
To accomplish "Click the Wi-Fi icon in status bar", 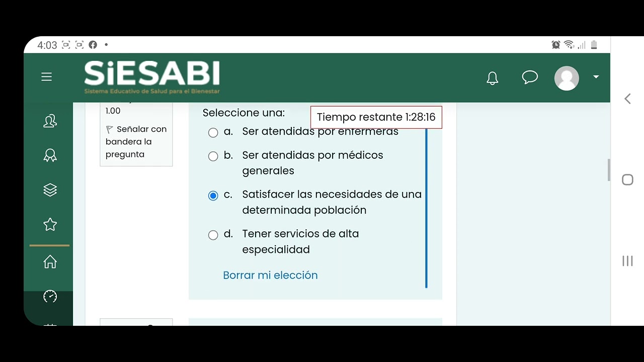I will 569,45.
